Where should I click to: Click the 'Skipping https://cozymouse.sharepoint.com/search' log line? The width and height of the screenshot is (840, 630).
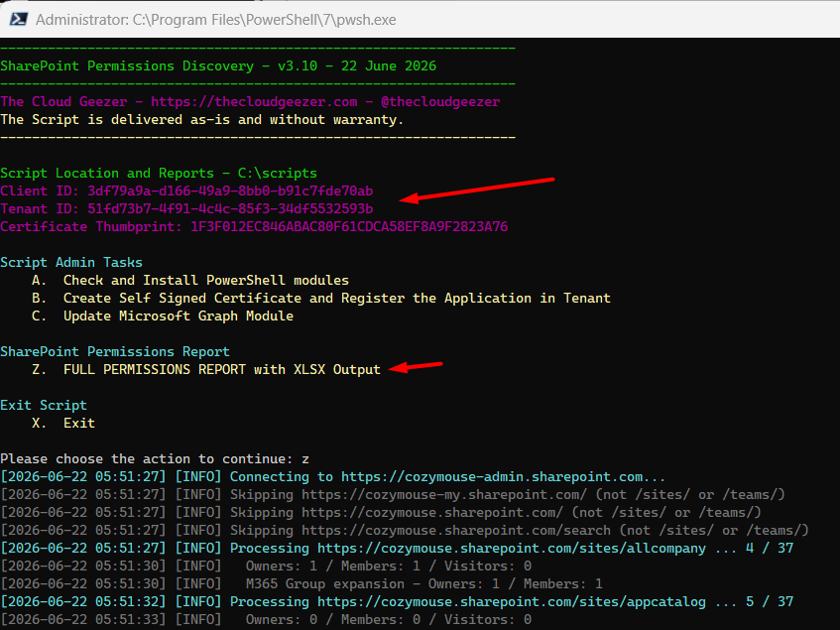405,531
